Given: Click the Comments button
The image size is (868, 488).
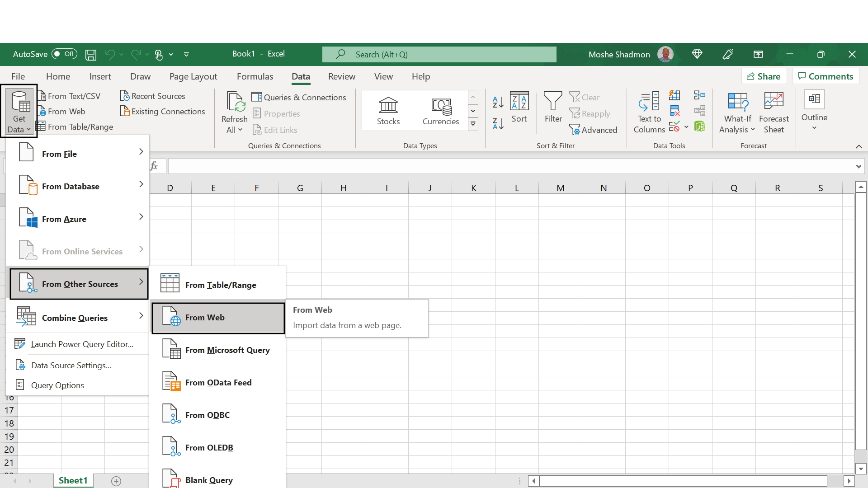Looking at the screenshot, I should (826, 76).
